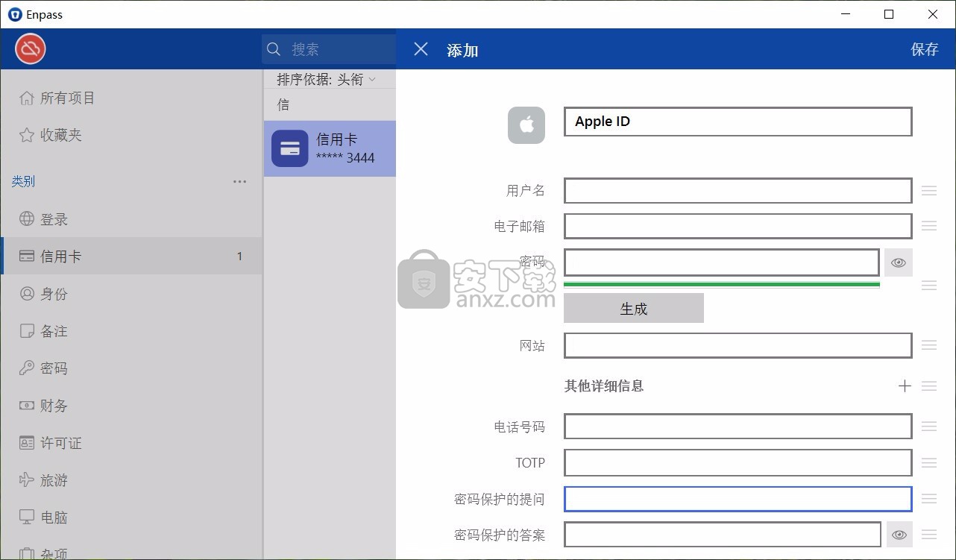Open the 类别 three-dots options menu
956x560 pixels.
pos(239,181)
